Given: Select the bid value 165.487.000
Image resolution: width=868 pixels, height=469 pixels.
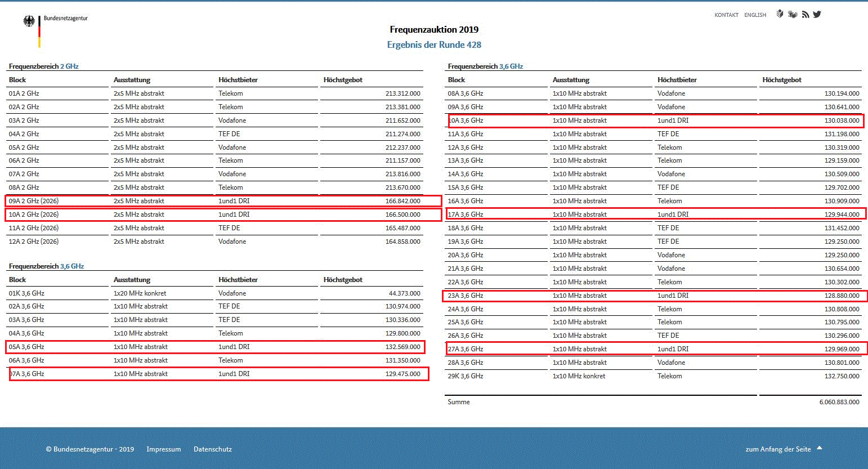Looking at the screenshot, I should pyautogui.click(x=403, y=228).
